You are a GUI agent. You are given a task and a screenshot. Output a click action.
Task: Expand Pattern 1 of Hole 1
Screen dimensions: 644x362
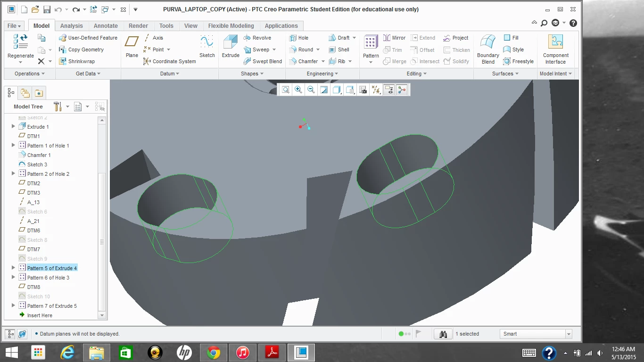click(13, 145)
